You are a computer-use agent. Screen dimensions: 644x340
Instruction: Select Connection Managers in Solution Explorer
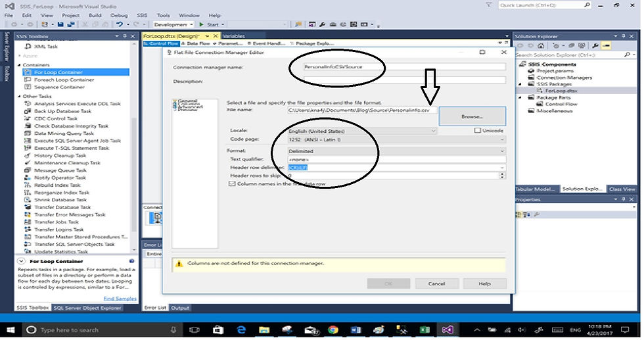[x=561, y=78]
